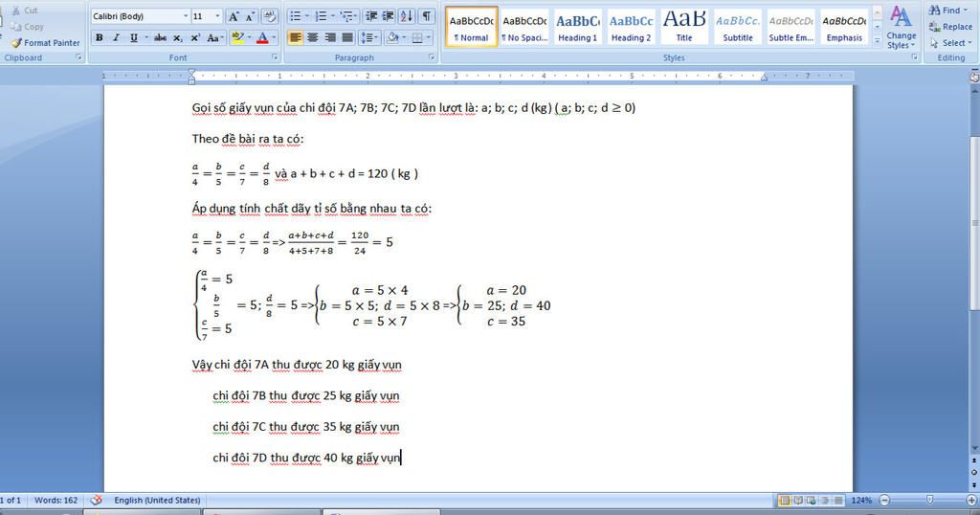The image size is (980, 515).
Task: Open the Font dialog launcher
Action: pyautogui.click(x=275, y=57)
